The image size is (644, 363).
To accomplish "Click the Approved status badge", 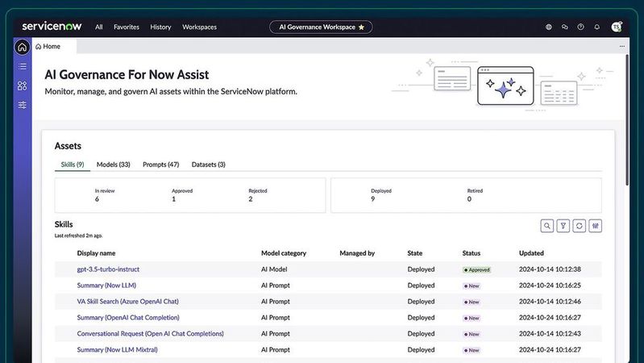I will click(x=477, y=270).
